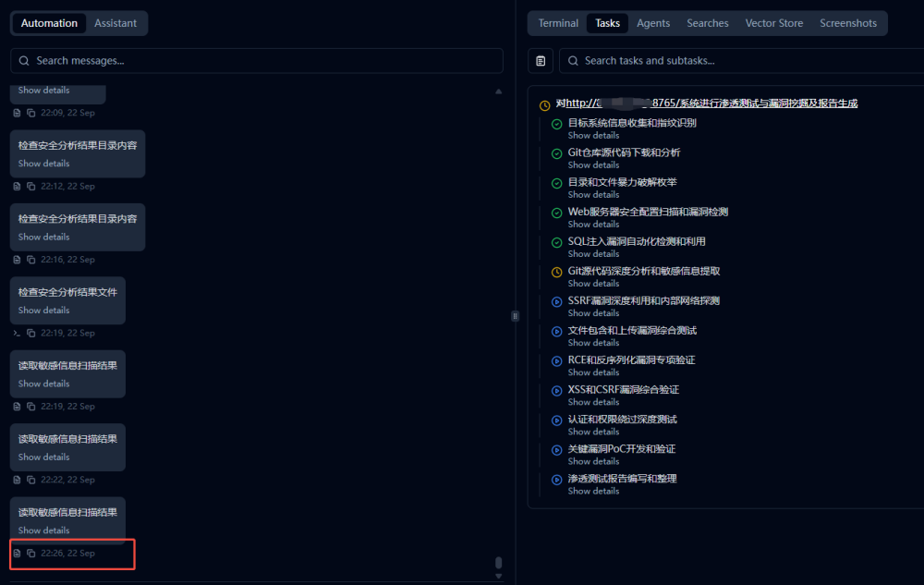Expand Show details under XSS和CSRF漏洞综合验证
Viewport: 924px width, 585px height.
pos(592,402)
